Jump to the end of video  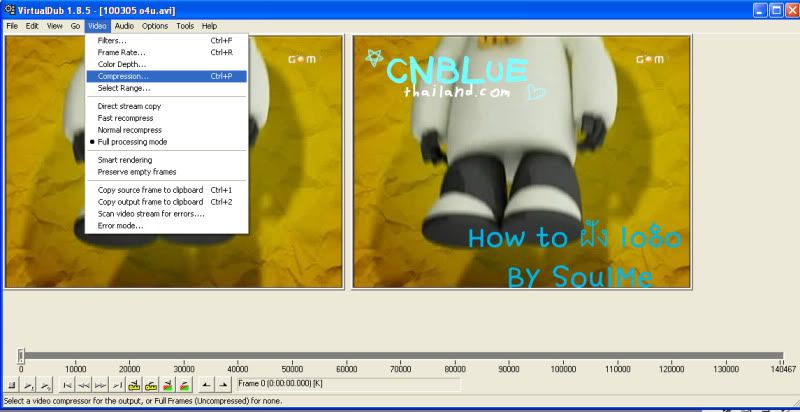click(117, 385)
